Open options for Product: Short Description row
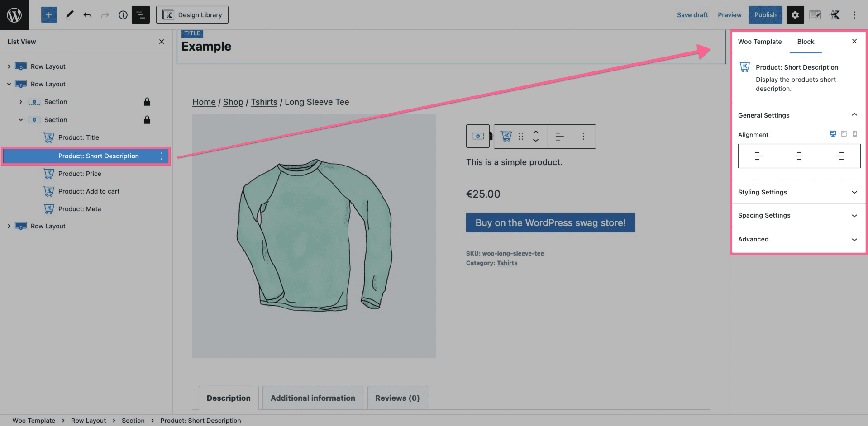 pyautogui.click(x=162, y=156)
